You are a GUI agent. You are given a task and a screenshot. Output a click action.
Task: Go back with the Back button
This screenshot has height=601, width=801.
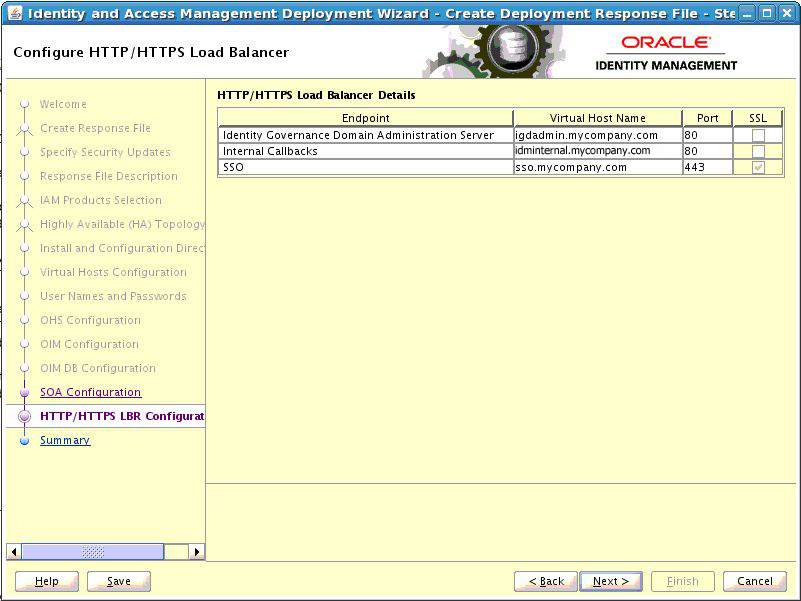546,581
